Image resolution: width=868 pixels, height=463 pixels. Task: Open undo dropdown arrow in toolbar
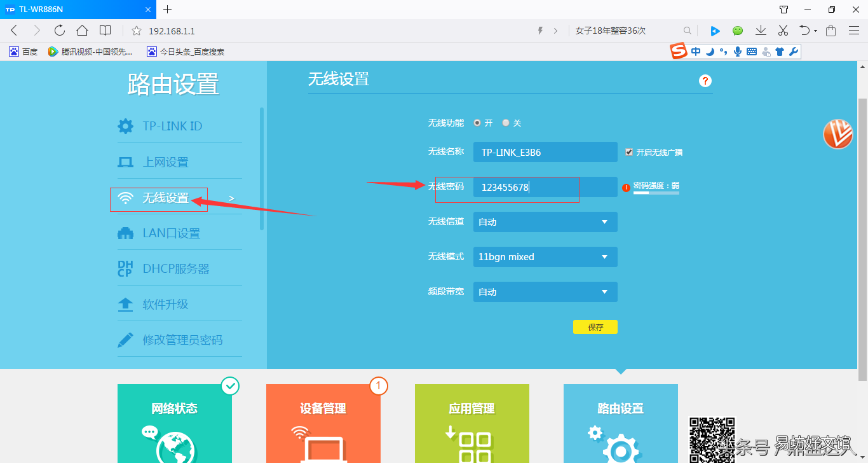pos(815,31)
